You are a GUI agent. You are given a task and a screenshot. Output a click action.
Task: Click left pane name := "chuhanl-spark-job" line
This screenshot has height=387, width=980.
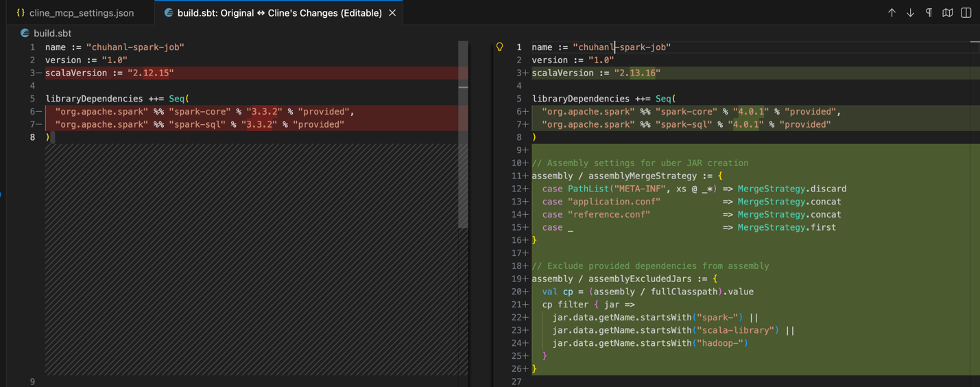point(115,47)
